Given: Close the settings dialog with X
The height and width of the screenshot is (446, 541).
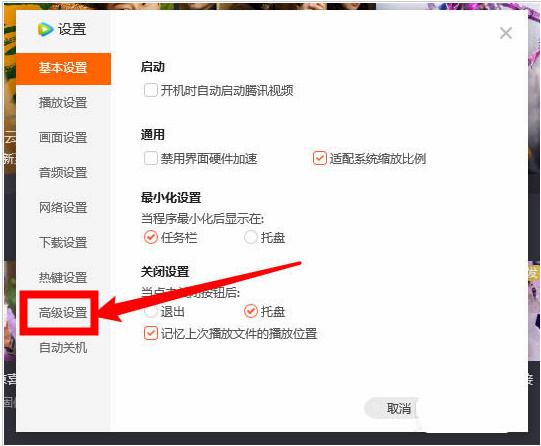Looking at the screenshot, I should (505, 33).
